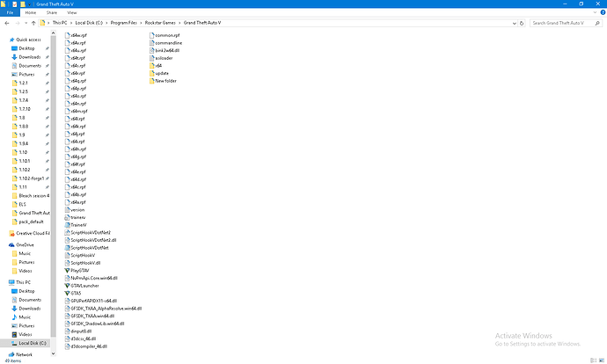Screen dimensions: 607x364
Task: Open OneDrive in navigation pane
Action: pyautogui.click(x=21, y=244)
